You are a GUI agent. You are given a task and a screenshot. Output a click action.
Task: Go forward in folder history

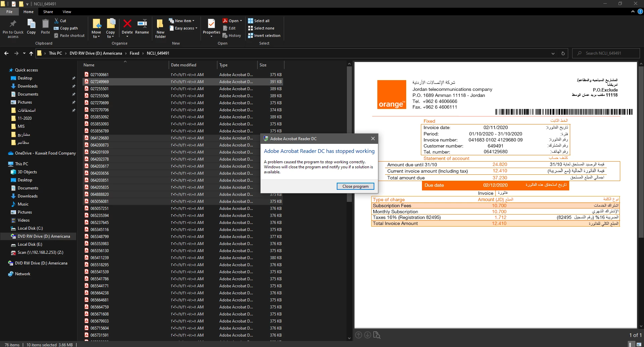tap(16, 53)
